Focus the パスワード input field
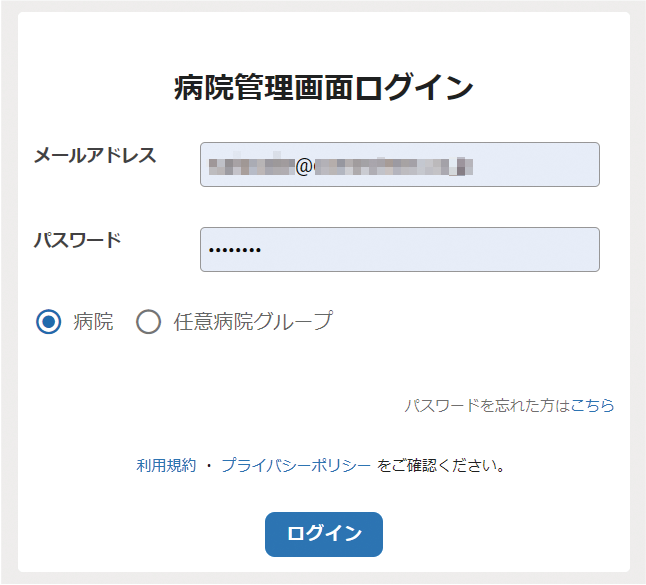Viewport: 646px width, 585px height. coord(400,249)
